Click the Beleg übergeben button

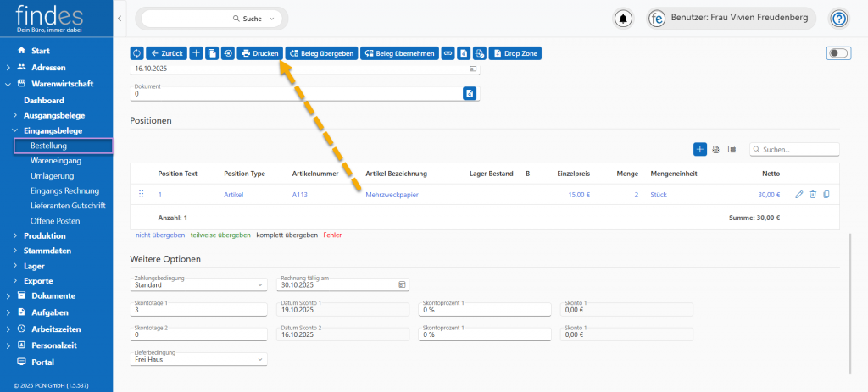321,53
